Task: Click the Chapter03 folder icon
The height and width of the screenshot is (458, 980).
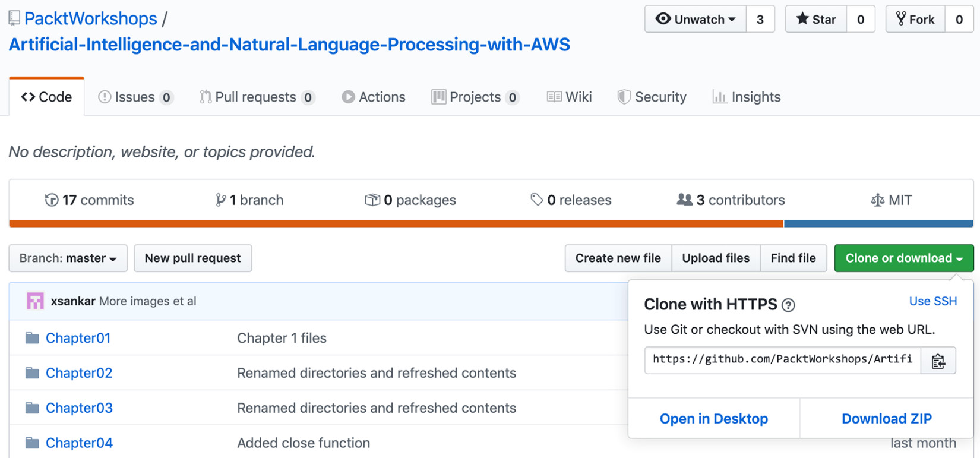Action: coord(32,408)
